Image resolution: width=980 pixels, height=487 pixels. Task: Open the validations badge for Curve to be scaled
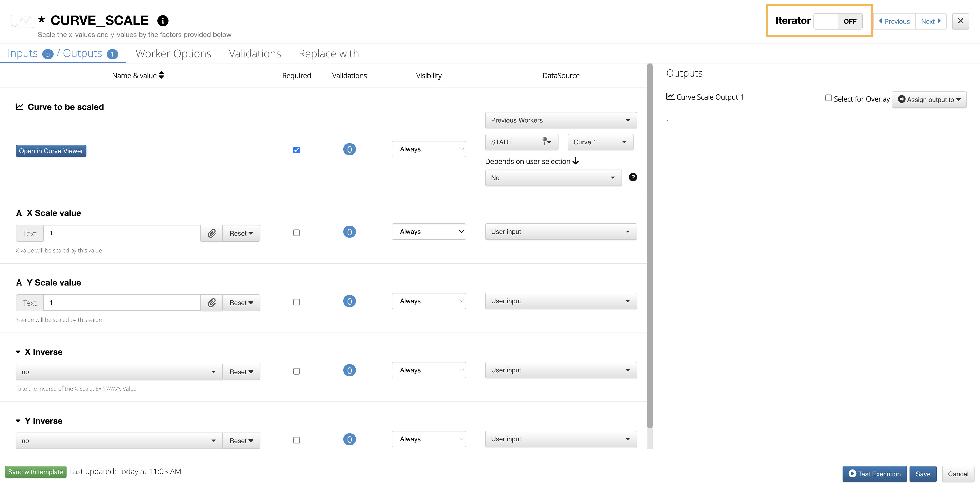pos(349,149)
